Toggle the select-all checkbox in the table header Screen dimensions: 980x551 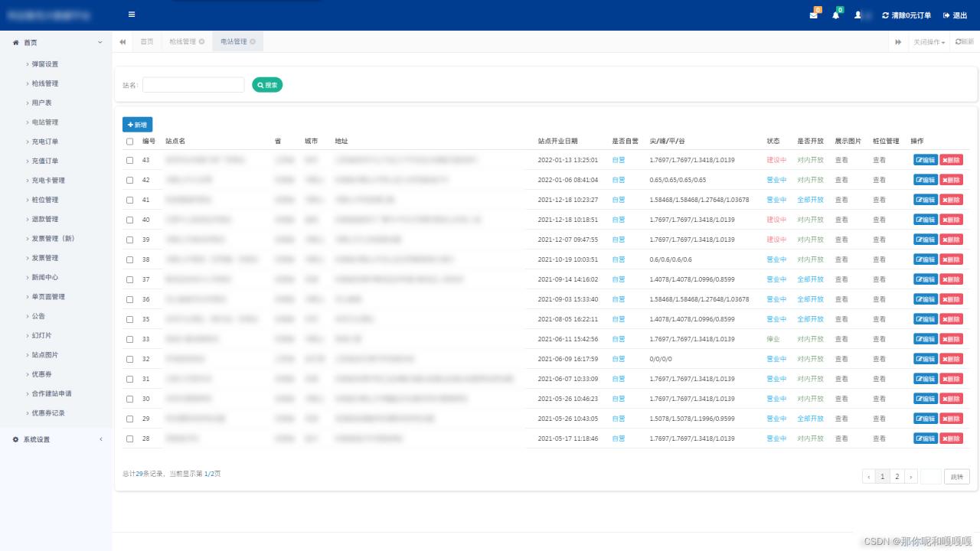point(129,141)
